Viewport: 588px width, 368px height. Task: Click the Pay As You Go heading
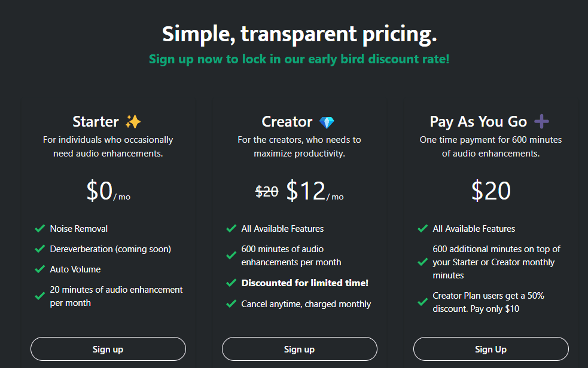pyautogui.click(x=479, y=122)
